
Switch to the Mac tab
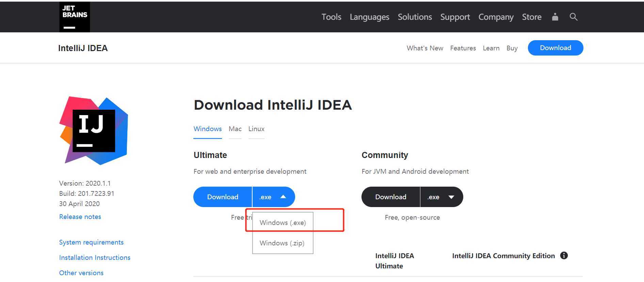pyautogui.click(x=235, y=129)
